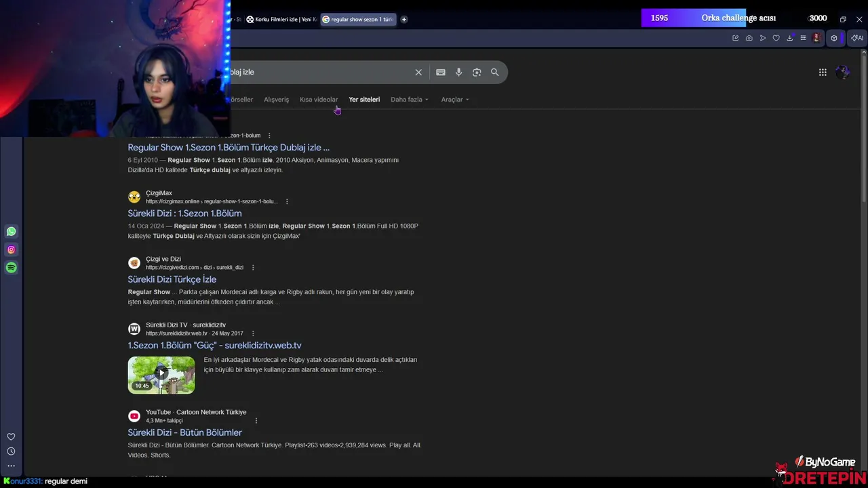Open Sürekli Dizi : 1.Sezon 1.Bölüm link
This screenshot has width=868, height=488.
click(184, 213)
